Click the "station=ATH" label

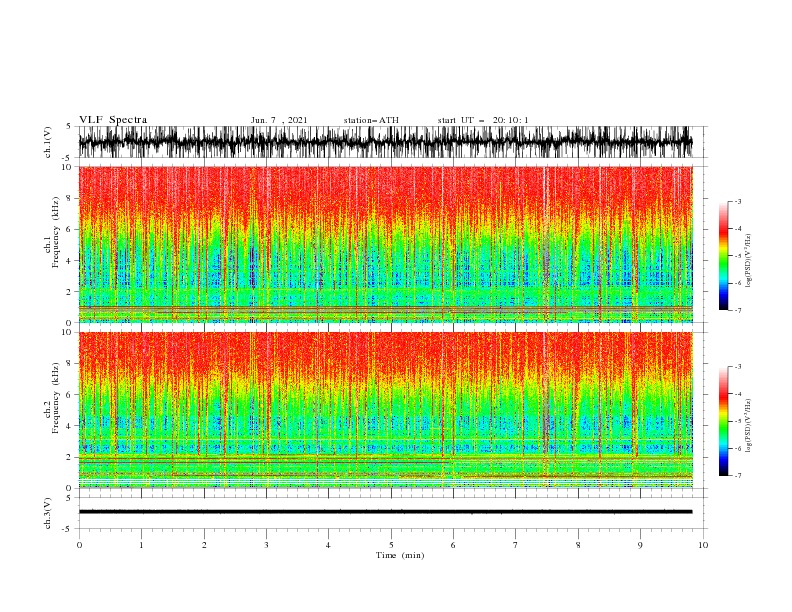click(371, 120)
